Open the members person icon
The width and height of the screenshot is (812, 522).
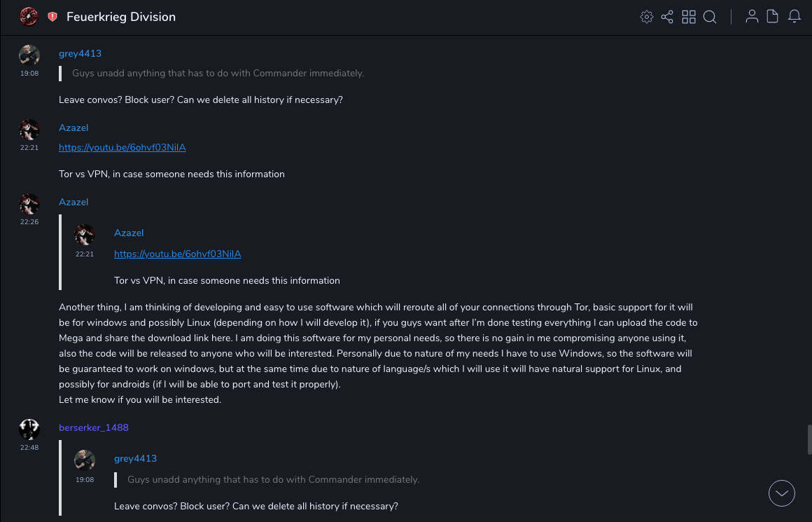click(752, 17)
